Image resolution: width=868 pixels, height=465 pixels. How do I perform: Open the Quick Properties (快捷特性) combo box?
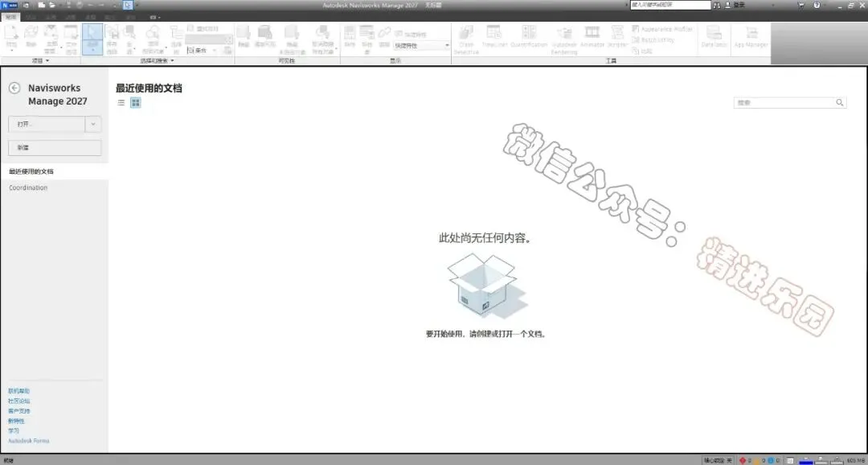[422, 45]
